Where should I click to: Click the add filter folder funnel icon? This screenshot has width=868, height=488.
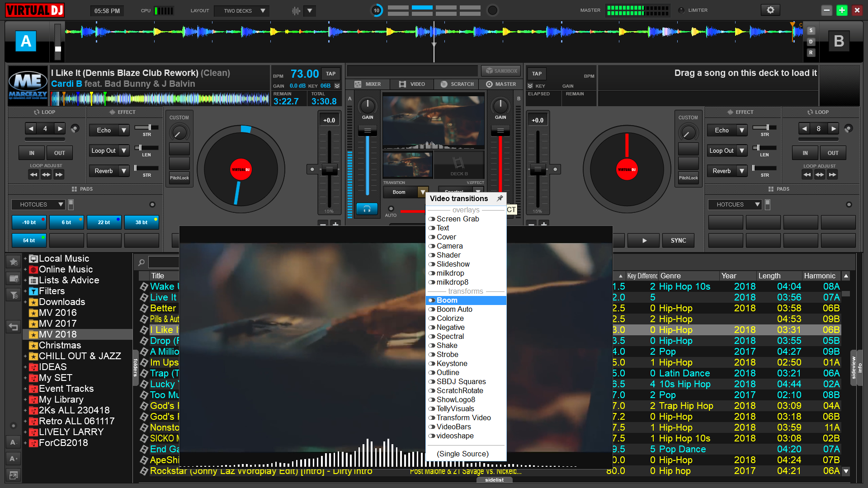(x=14, y=295)
